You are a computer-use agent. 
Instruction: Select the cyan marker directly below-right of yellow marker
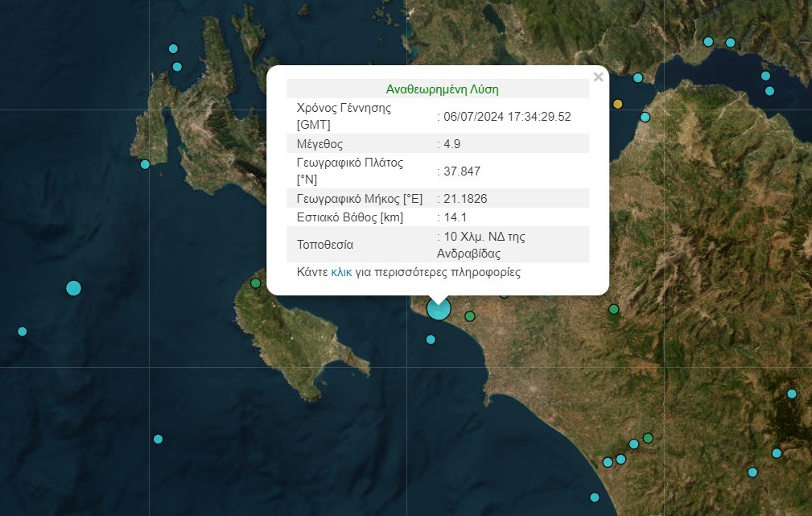(x=645, y=117)
